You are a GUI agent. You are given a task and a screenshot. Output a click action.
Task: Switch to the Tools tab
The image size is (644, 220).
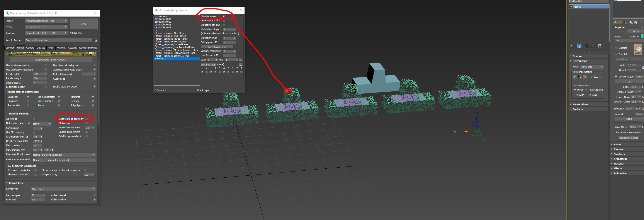(x=51, y=48)
